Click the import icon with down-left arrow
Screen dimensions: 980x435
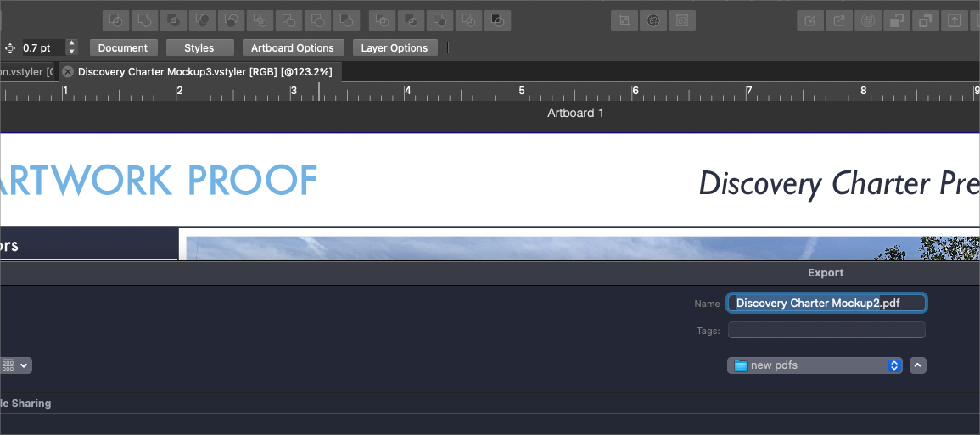(810, 20)
